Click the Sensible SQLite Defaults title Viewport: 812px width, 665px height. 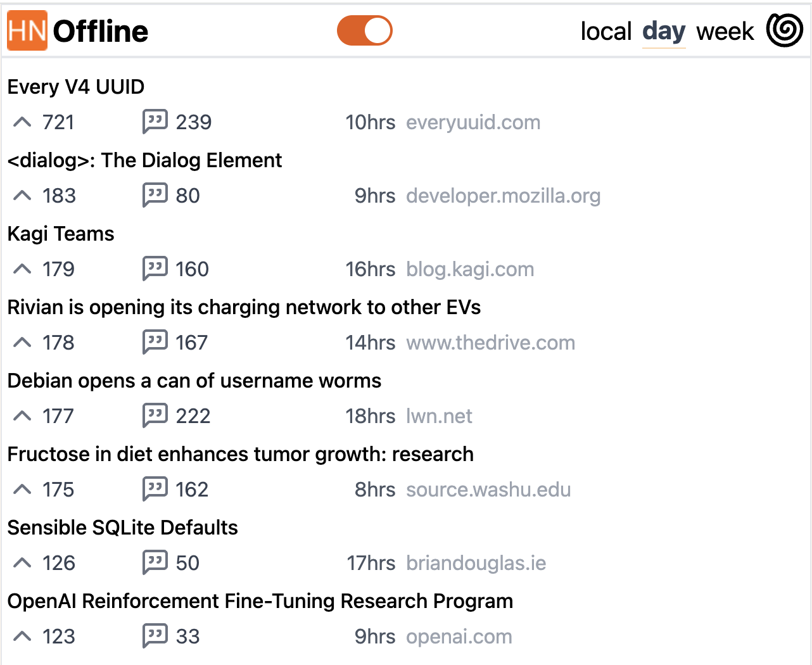[122, 527]
